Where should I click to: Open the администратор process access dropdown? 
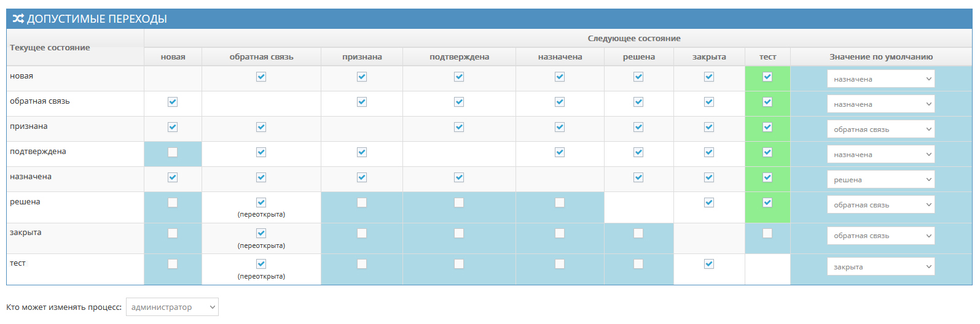(x=172, y=307)
